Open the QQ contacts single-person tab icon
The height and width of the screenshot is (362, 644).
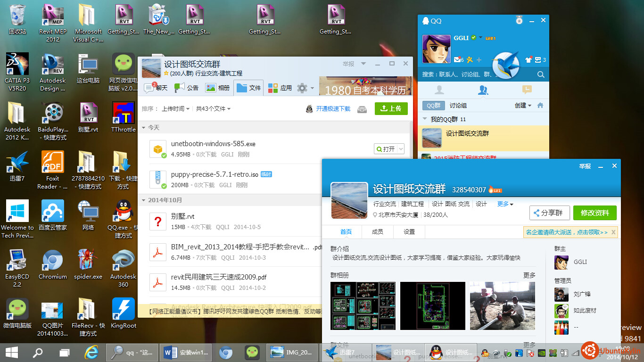coord(439,90)
